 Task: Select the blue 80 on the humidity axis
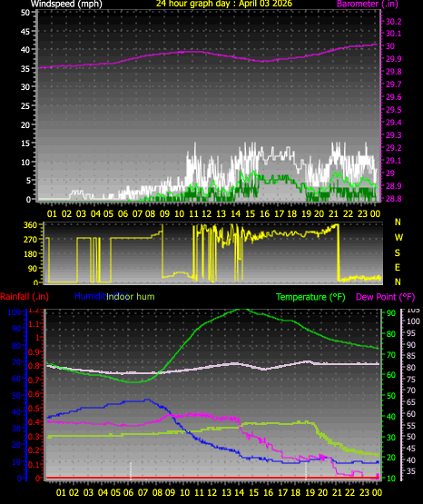16,346
